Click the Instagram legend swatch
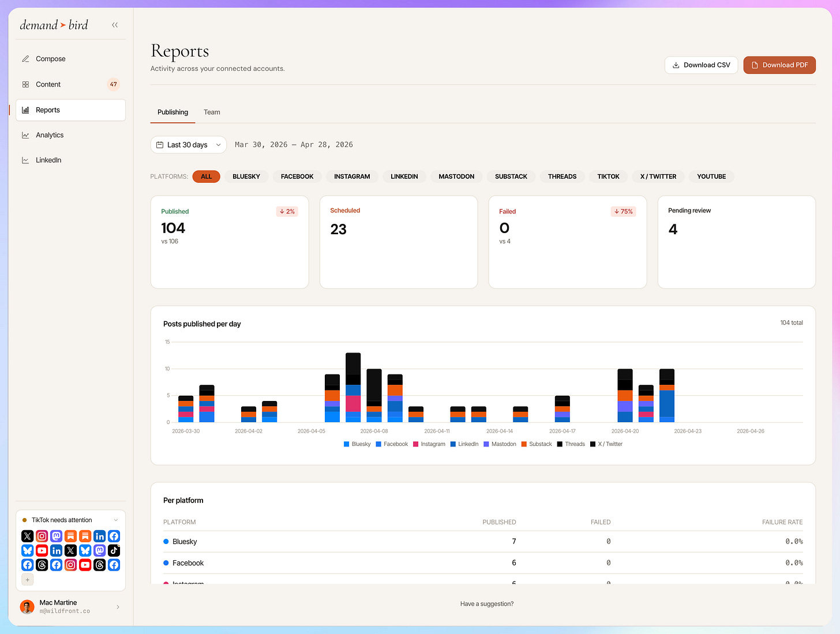 415,444
